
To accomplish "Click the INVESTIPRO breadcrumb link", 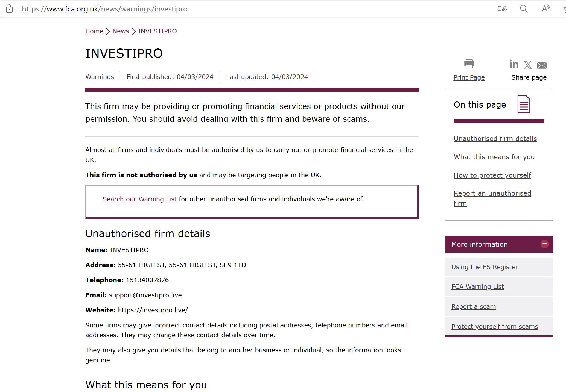I will pyautogui.click(x=157, y=31).
